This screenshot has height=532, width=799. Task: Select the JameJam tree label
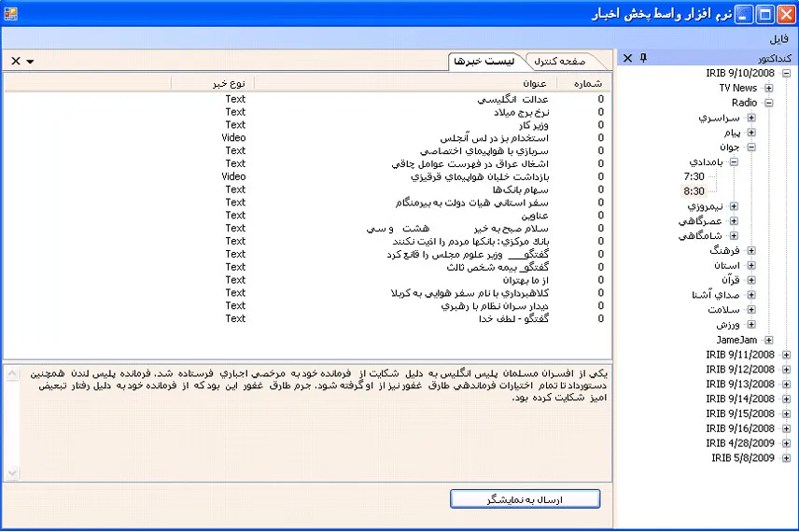[x=736, y=340]
